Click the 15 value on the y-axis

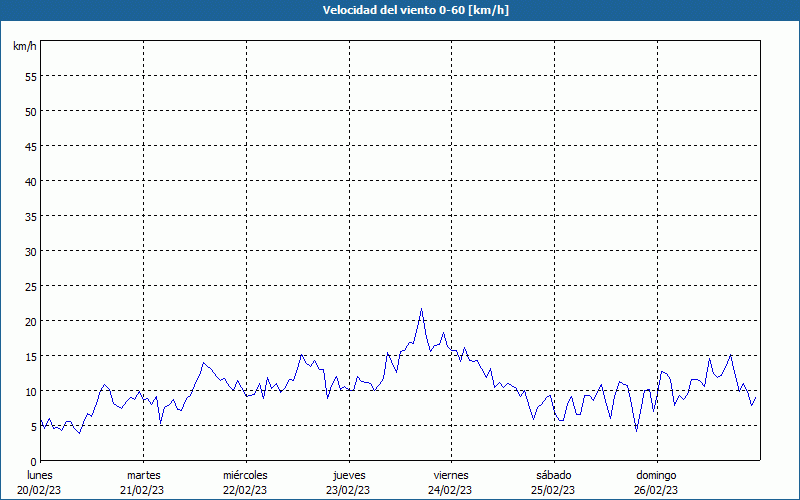(x=31, y=357)
